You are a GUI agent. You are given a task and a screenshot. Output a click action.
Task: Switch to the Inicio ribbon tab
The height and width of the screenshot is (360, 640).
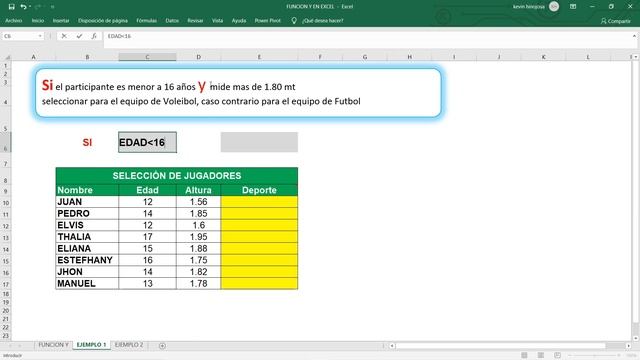38,20
